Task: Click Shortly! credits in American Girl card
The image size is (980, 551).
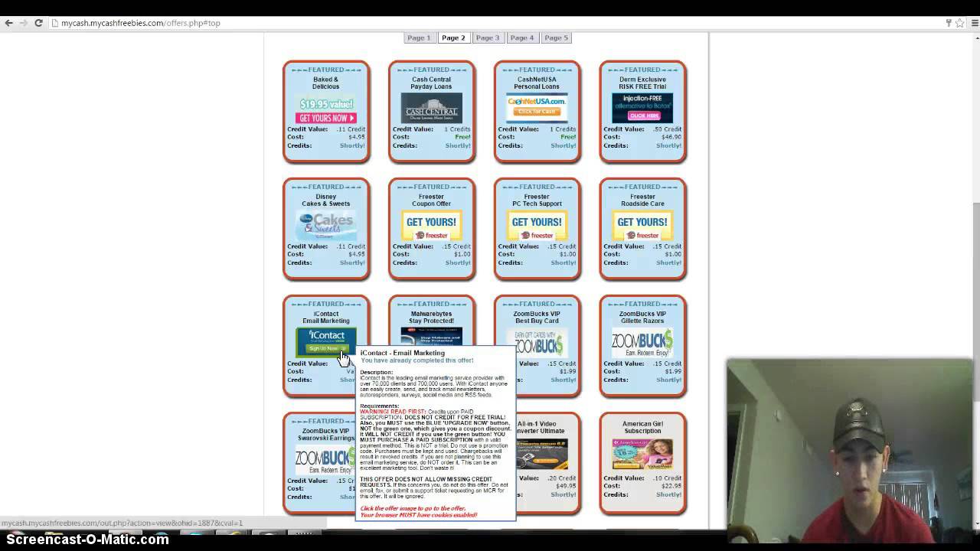Action: pyautogui.click(x=669, y=494)
